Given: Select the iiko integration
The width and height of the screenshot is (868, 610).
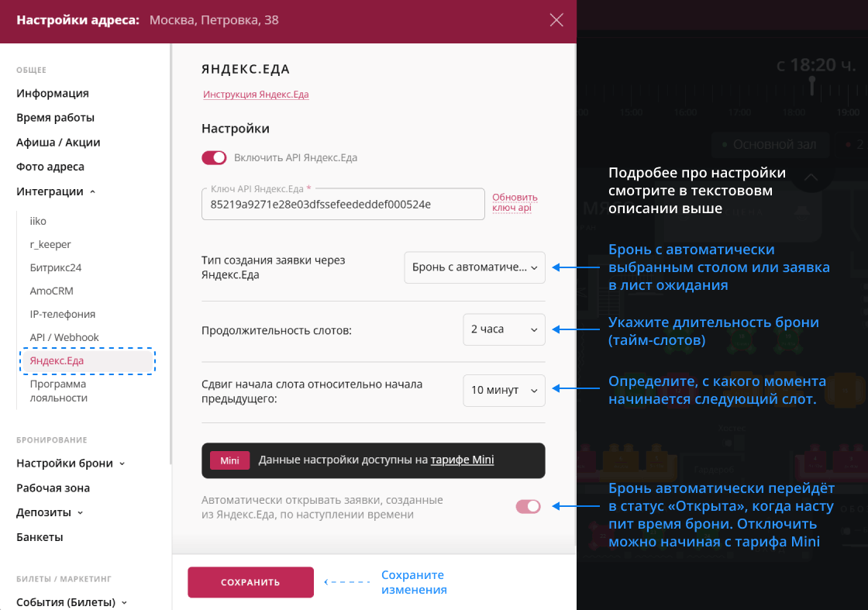Looking at the screenshot, I should click(38, 221).
